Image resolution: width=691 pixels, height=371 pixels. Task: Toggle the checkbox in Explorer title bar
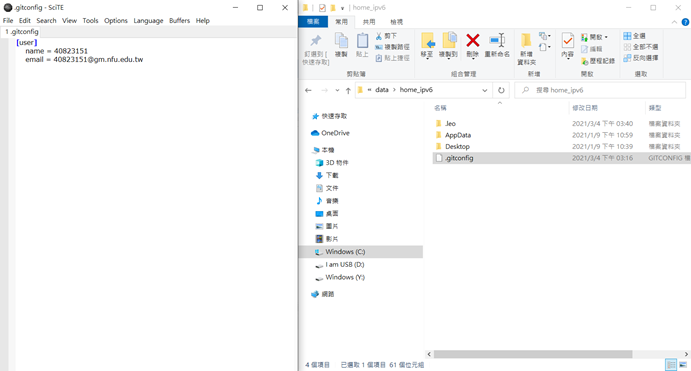322,8
